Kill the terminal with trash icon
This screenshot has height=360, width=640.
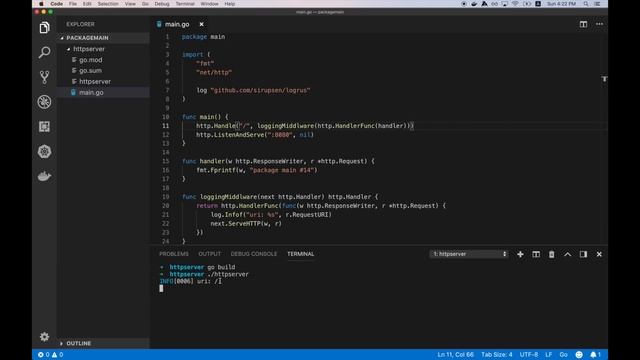coord(551,254)
